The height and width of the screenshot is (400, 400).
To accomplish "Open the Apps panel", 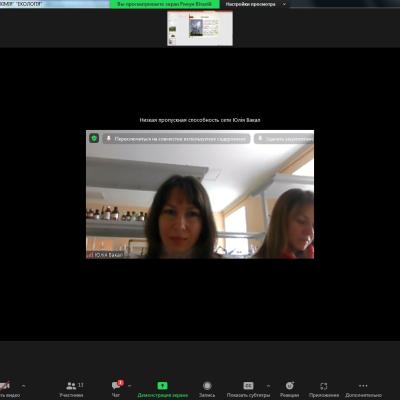I will (x=324, y=389).
